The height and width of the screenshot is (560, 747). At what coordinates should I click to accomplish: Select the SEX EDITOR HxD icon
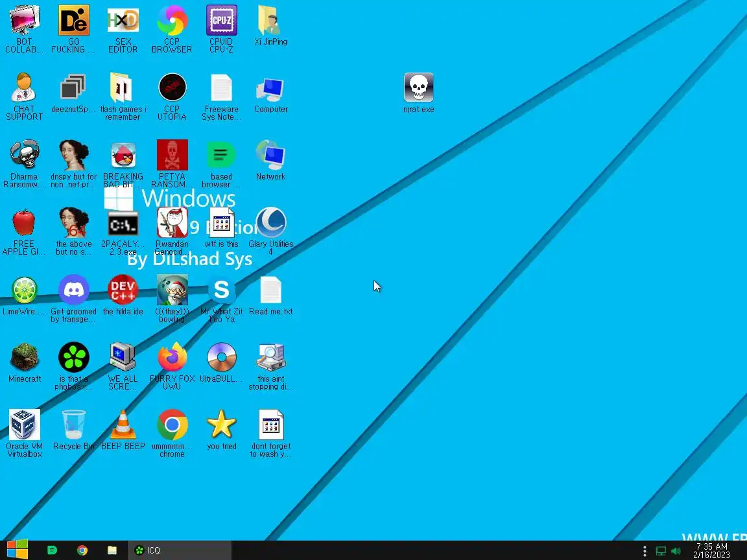tap(123, 21)
